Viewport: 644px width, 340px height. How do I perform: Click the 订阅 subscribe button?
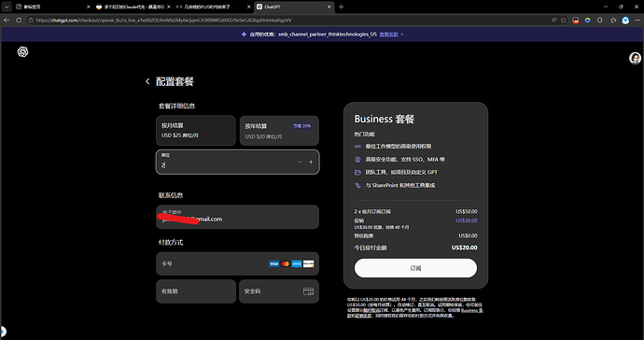(x=415, y=268)
